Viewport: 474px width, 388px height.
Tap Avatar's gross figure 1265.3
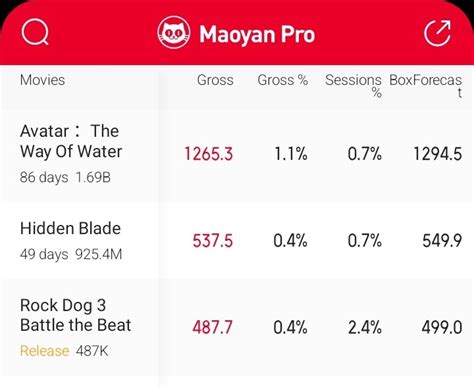208,154
